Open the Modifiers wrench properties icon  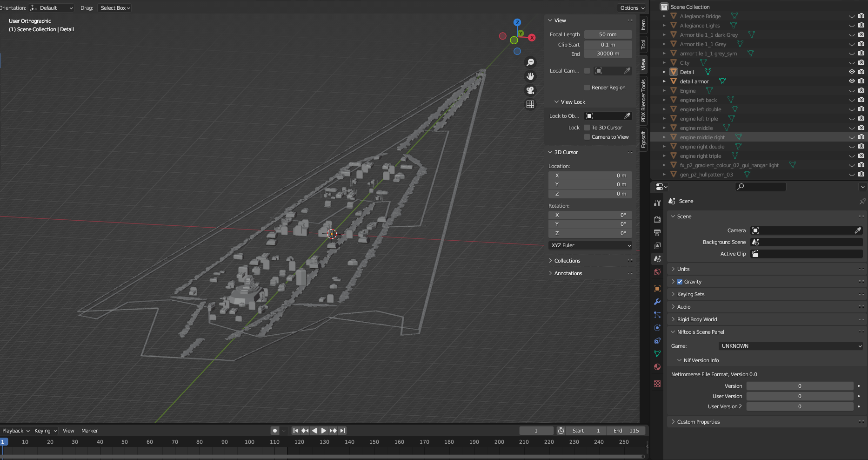pos(657,302)
